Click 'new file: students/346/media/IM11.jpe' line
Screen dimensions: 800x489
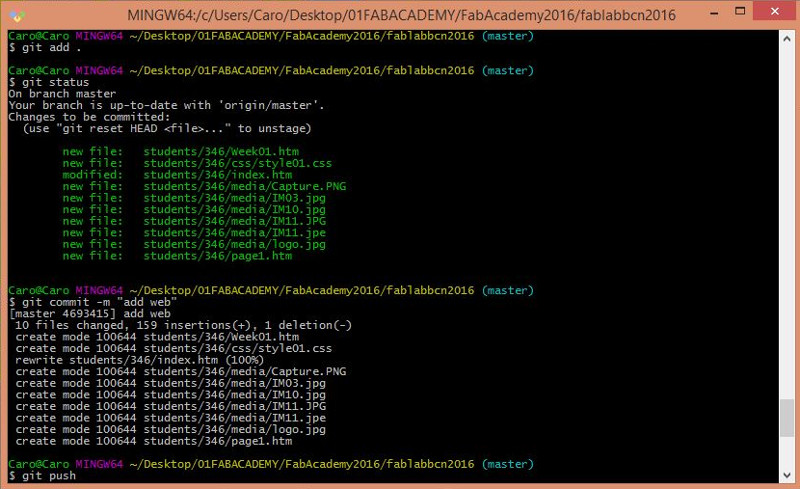(x=194, y=233)
